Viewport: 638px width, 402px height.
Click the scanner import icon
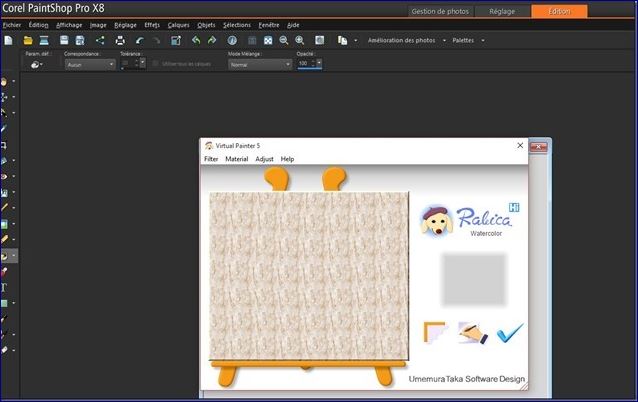[44, 40]
